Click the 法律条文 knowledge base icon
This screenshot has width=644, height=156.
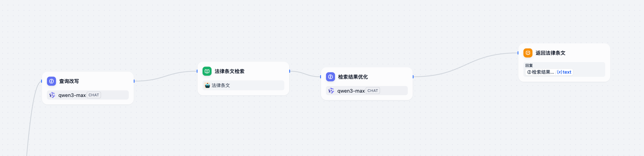(208, 85)
